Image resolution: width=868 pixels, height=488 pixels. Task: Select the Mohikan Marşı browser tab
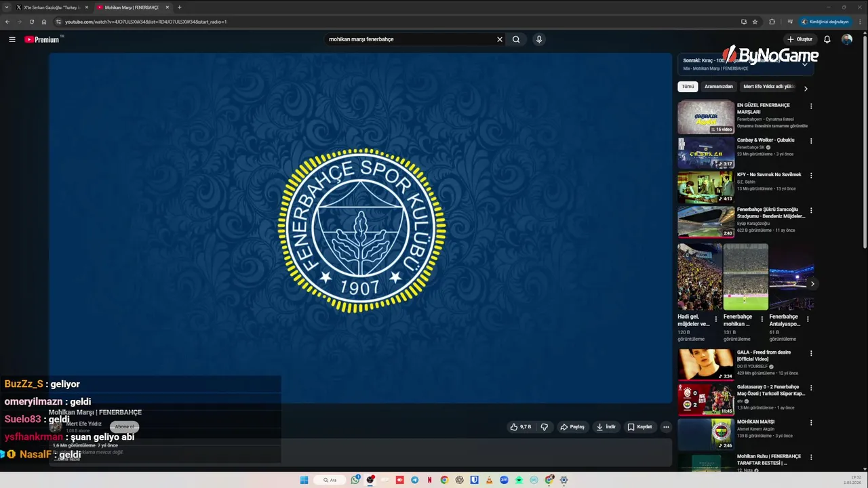click(x=132, y=7)
